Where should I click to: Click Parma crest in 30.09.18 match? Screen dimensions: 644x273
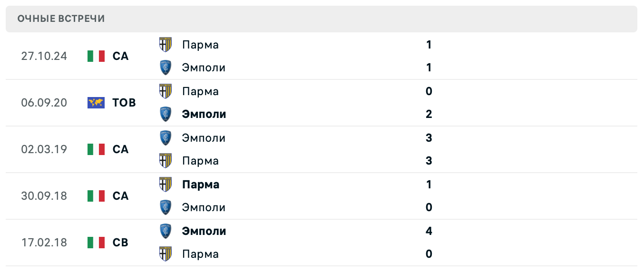[x=165, y=185]
